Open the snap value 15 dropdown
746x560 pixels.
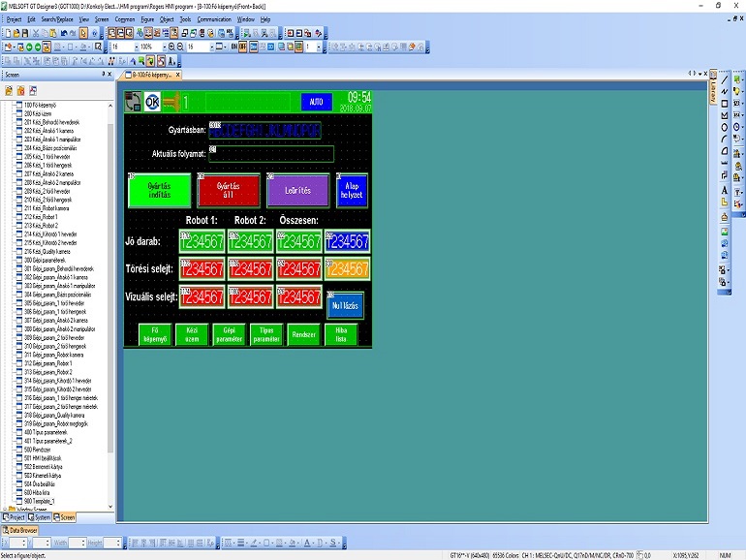click(212, 47)
